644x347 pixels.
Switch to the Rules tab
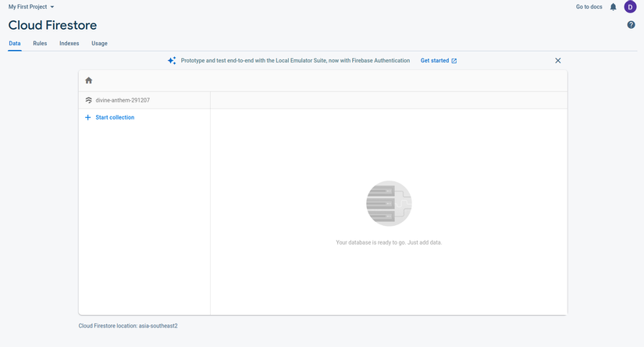[x=40, y=44]
